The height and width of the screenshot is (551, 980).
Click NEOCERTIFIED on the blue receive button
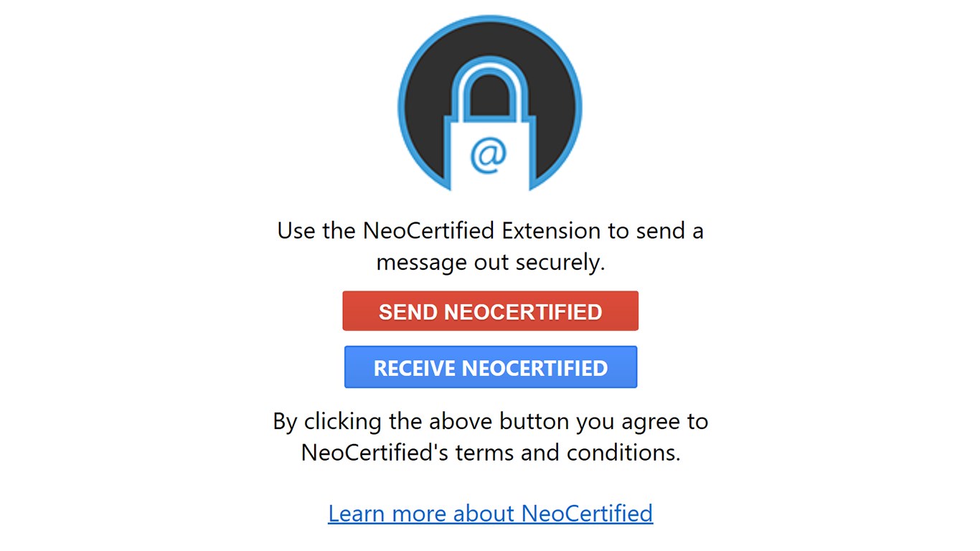pos(534,368)
